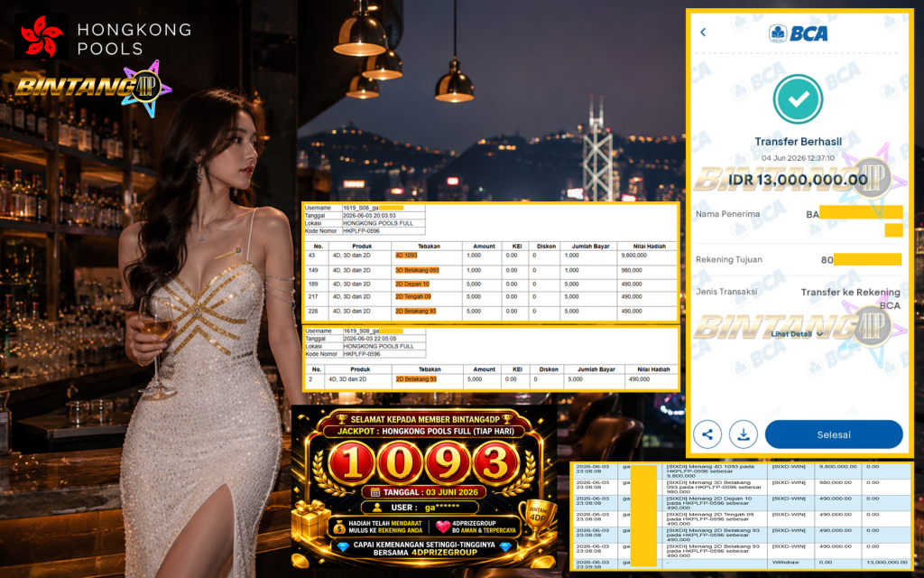The width and height of the screenshot is (924, 578).
Task: Click the golden gift box in banner
Action: (310, 519)
